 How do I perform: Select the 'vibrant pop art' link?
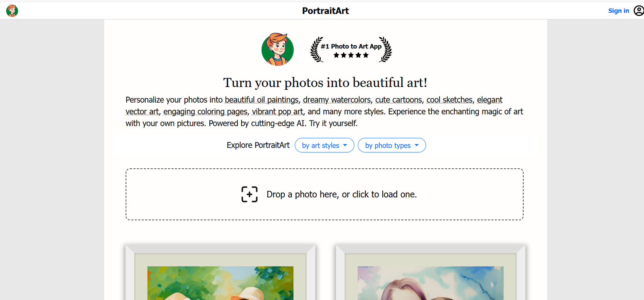[277, 112]
